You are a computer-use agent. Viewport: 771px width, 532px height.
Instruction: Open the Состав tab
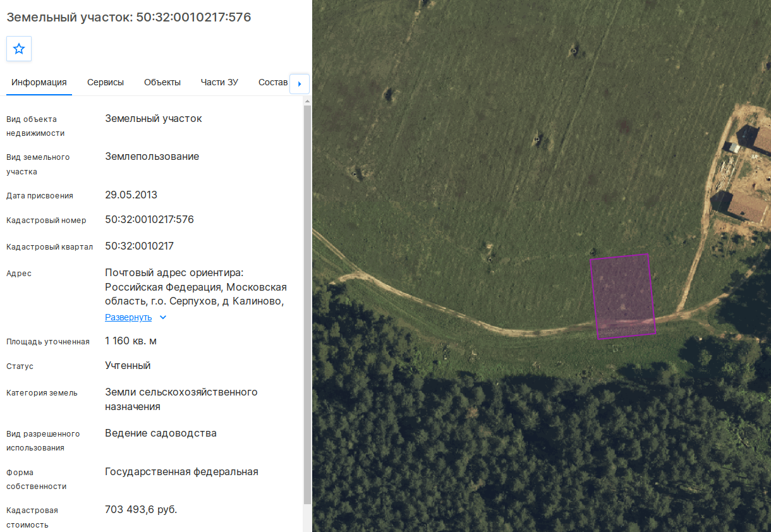(x=273, y=82)
